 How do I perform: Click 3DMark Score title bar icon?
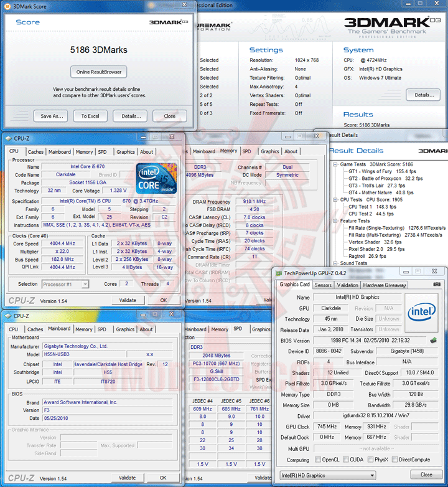[x=7, y=6]
